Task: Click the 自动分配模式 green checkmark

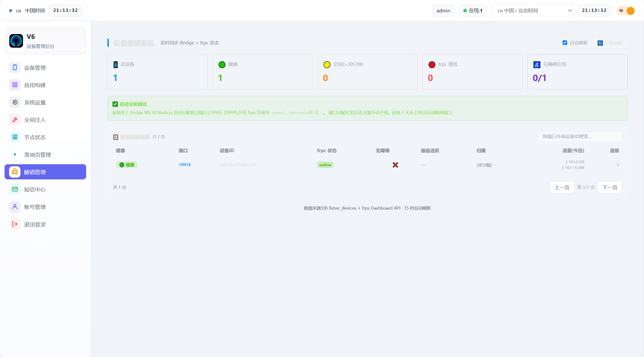Action: tap(115, 104)
